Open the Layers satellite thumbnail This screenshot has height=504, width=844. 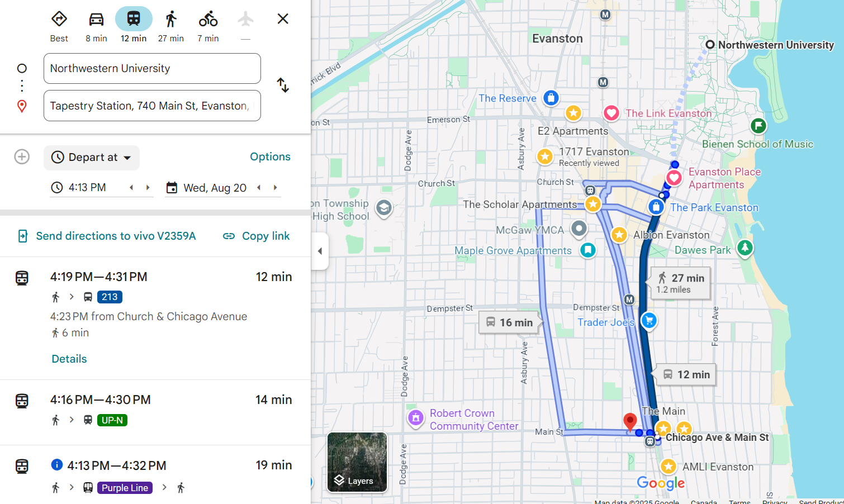(357, 462)
